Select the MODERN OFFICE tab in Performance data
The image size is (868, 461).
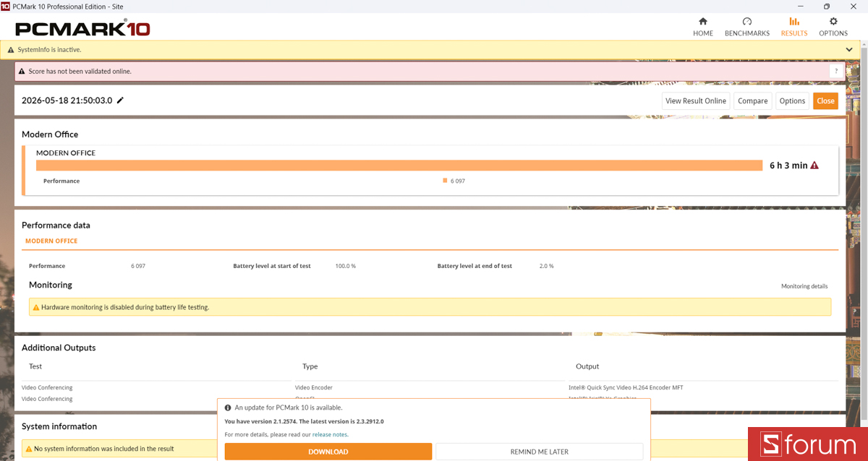[51, 241]
